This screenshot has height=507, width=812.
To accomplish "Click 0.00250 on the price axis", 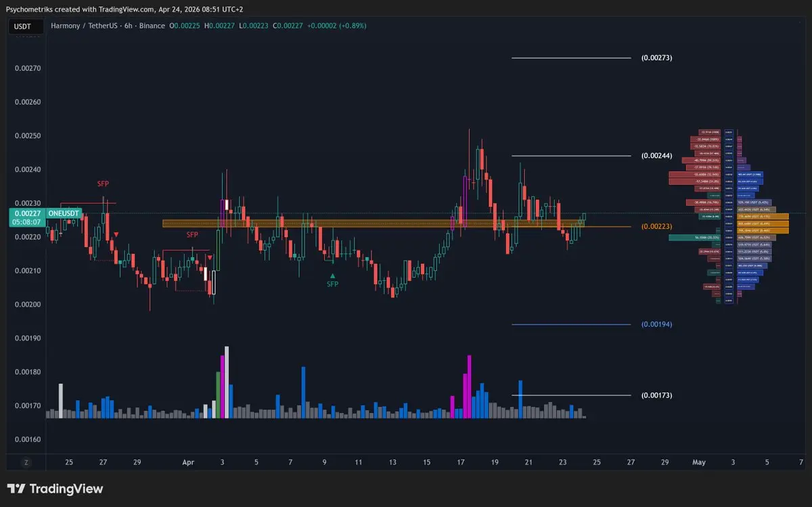I will (x=28, y=136).
